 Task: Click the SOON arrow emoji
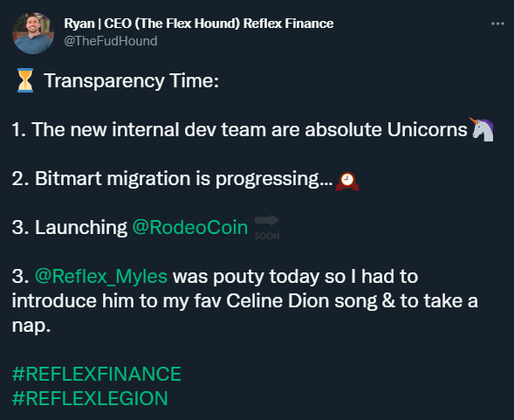pos(267,227)
